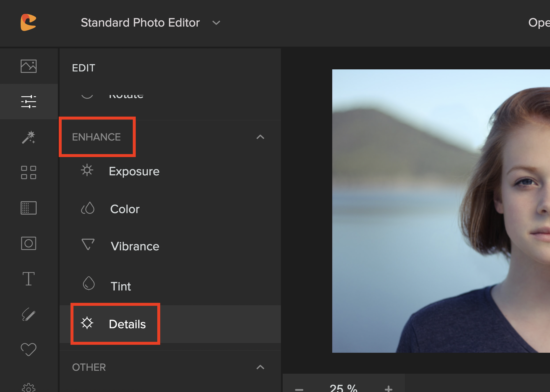Select the Edit sliders sidebar icon
The width and height of the screenshot is (550, 392).
coord(29,102)
